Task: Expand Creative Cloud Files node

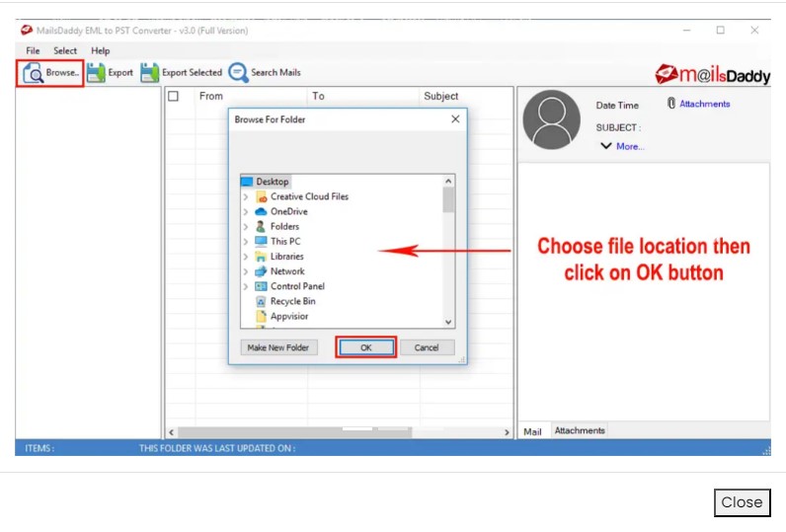Action: coord(246,196)
